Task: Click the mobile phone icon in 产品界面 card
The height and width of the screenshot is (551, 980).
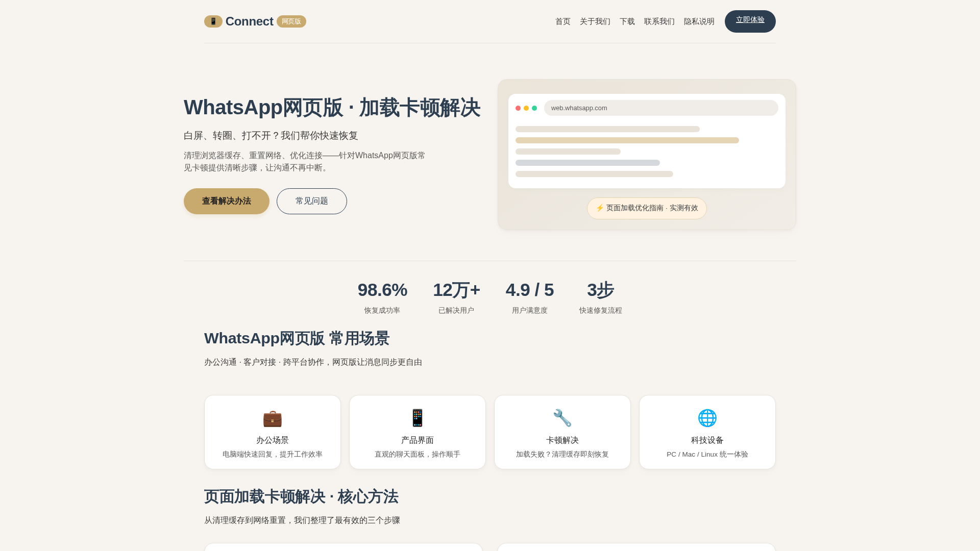Action: (x=418, y=418)
